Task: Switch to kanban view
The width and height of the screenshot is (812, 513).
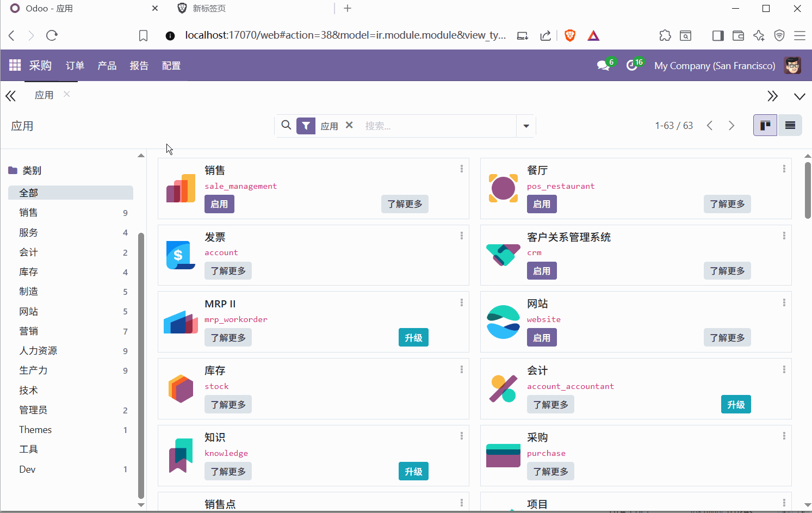Action: pyautogui.click(x=765, y=126)
